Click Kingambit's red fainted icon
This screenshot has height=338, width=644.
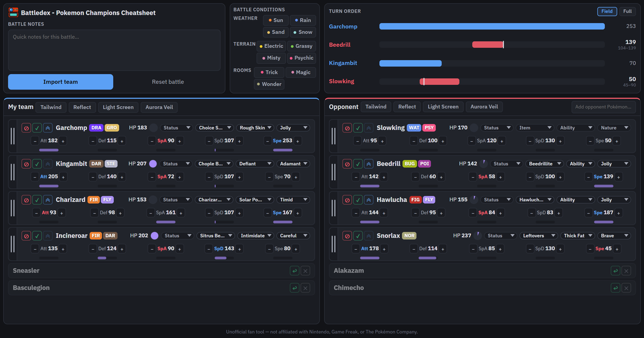26,164
